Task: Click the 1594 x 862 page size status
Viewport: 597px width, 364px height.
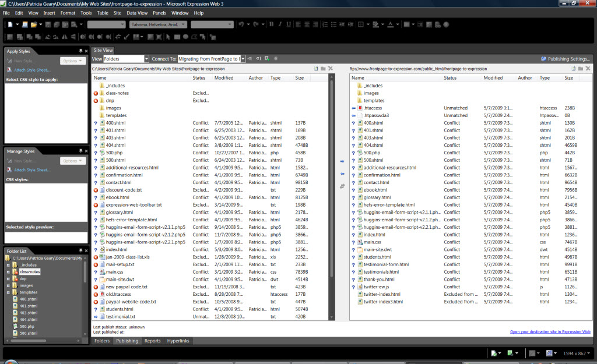Action: [x=577, y=354]
